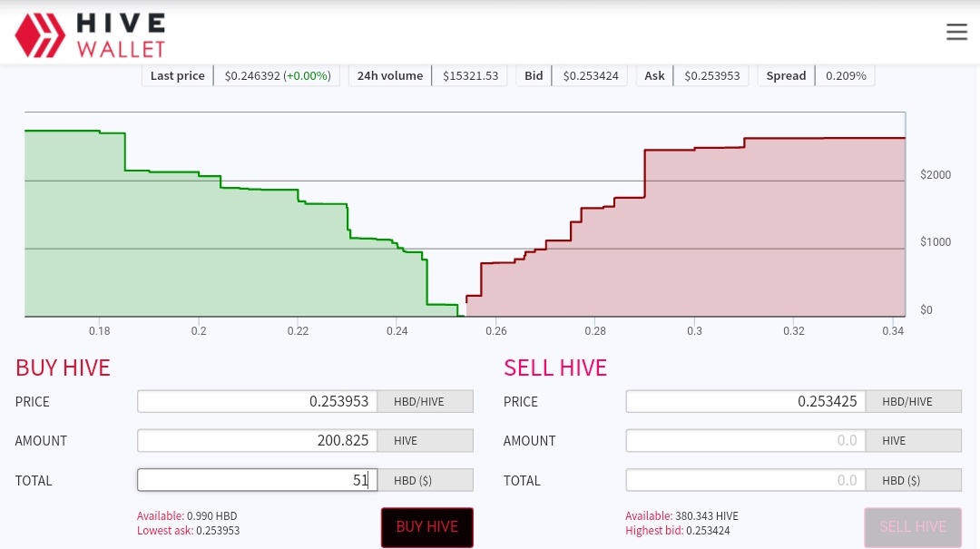Click the 0.24 price axis label
Image resolution: width=980 pixels, height=549 pixels.
click(397, 331)
